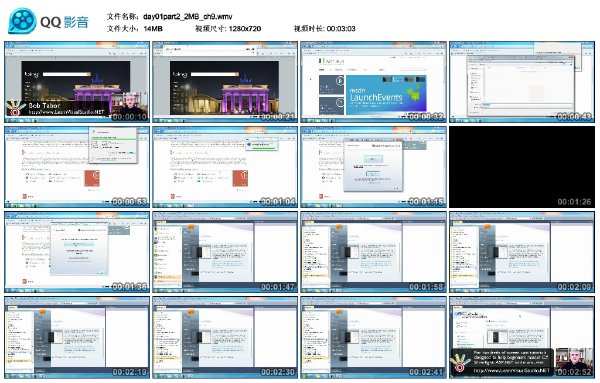Open the black thumbnail stamped 00:01:26
This screenshot has height=383, width=600.
(x=522, y=167)
